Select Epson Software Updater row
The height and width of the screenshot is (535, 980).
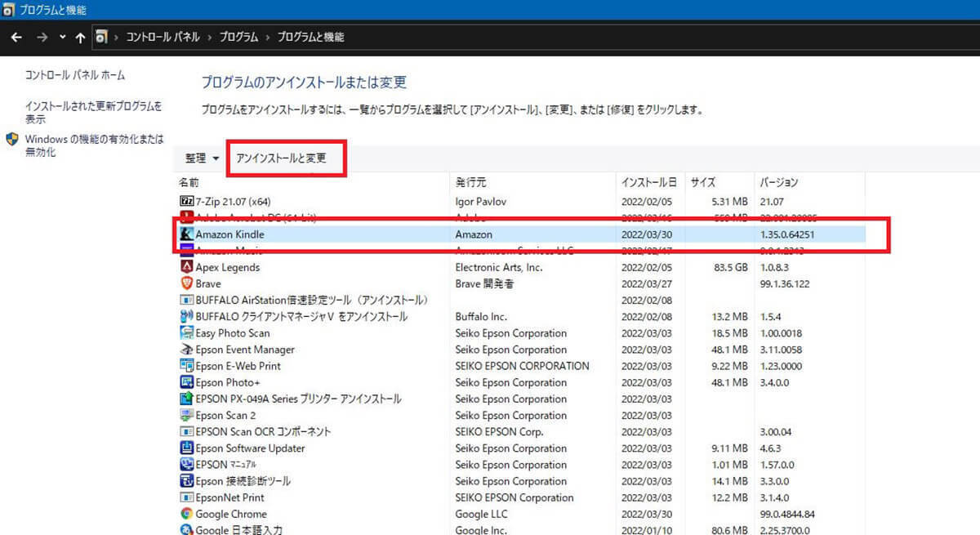click(x=250, y=448)
